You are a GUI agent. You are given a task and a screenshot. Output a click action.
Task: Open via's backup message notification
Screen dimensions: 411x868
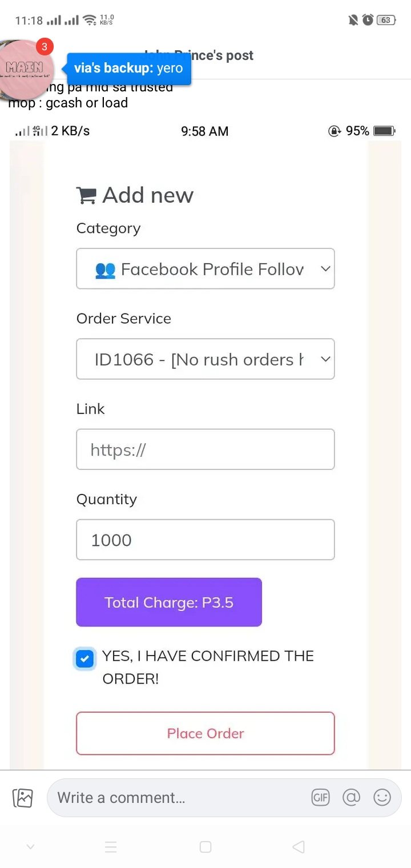(129, 69)
